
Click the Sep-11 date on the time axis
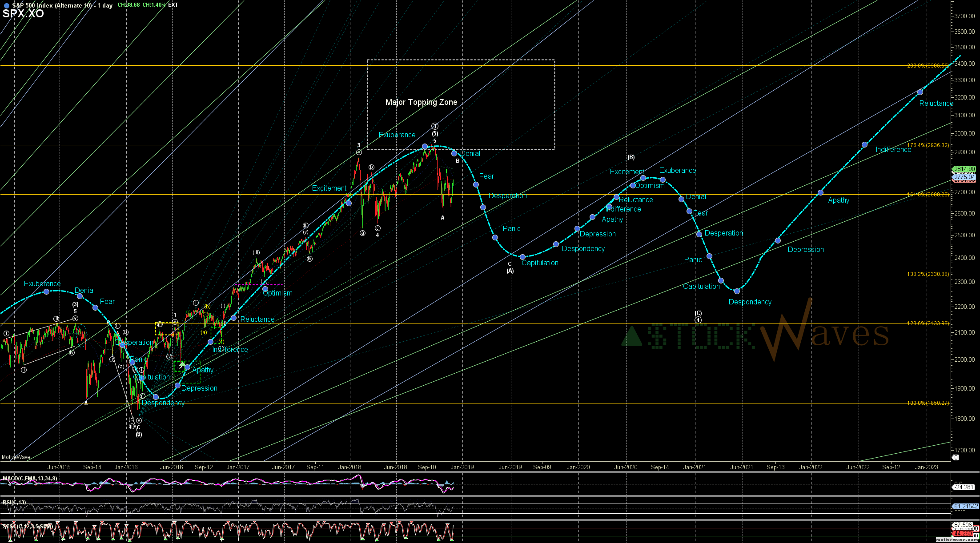(x=315, y=467)
